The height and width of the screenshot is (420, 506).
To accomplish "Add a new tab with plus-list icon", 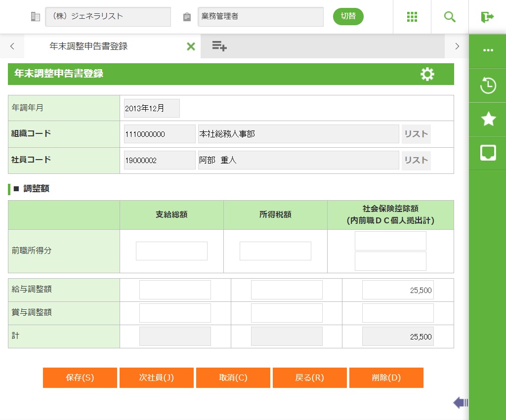I will tap(219, 46).
